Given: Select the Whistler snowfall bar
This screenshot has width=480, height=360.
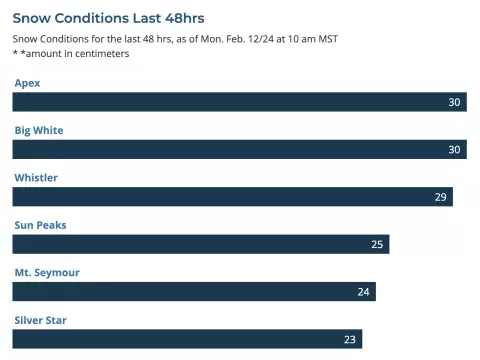Looking at the screenshot, I should coord(233,197).
